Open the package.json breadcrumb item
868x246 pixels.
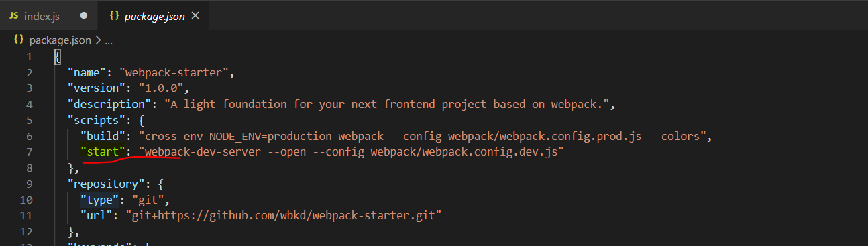click(60, 40)
